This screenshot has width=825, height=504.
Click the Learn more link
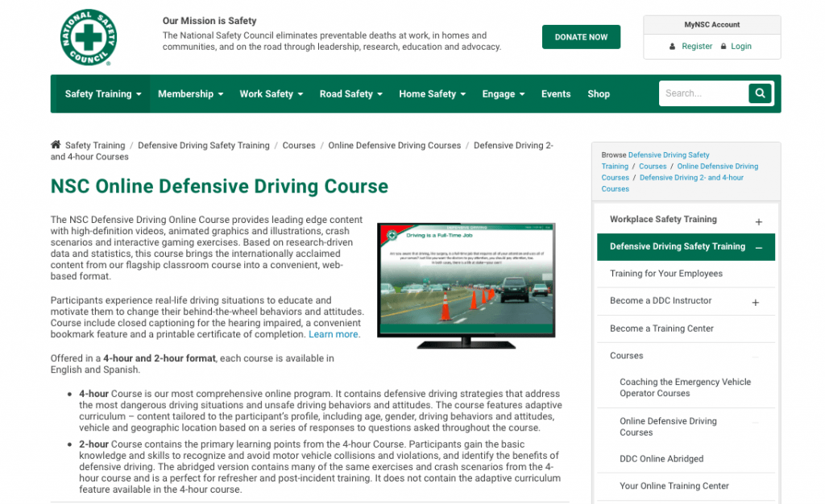pyautogui.click(x=334, y=334)
